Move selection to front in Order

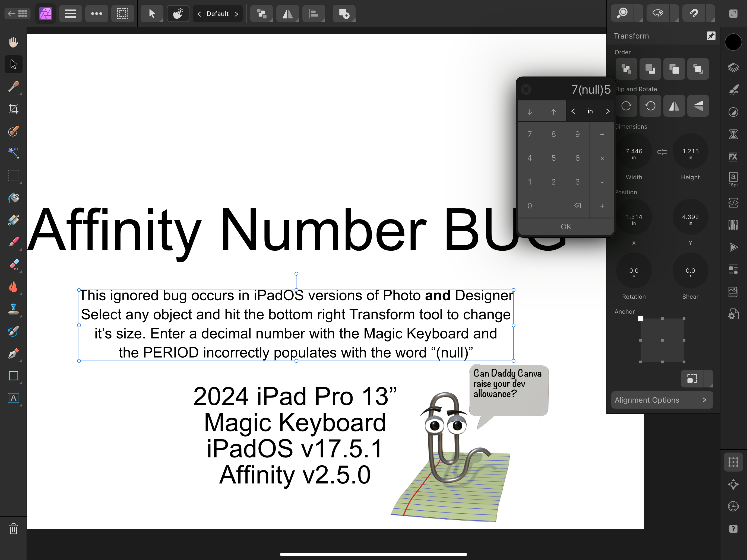698,69
